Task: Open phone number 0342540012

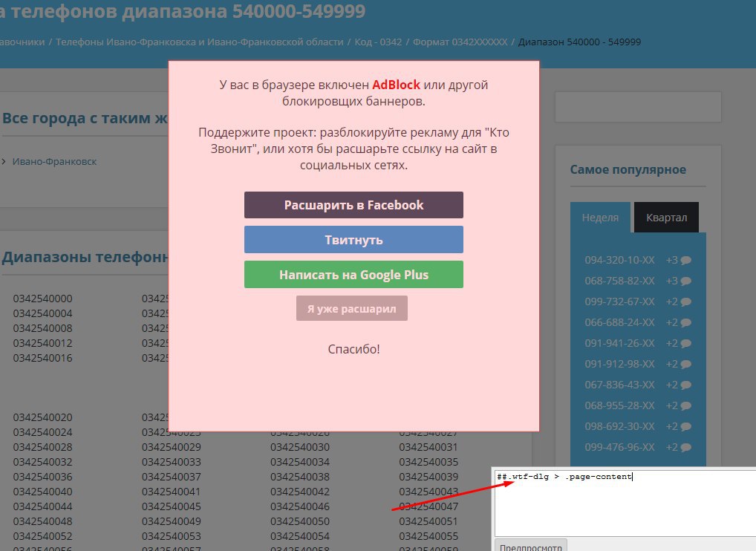Action: click(42, 343)
